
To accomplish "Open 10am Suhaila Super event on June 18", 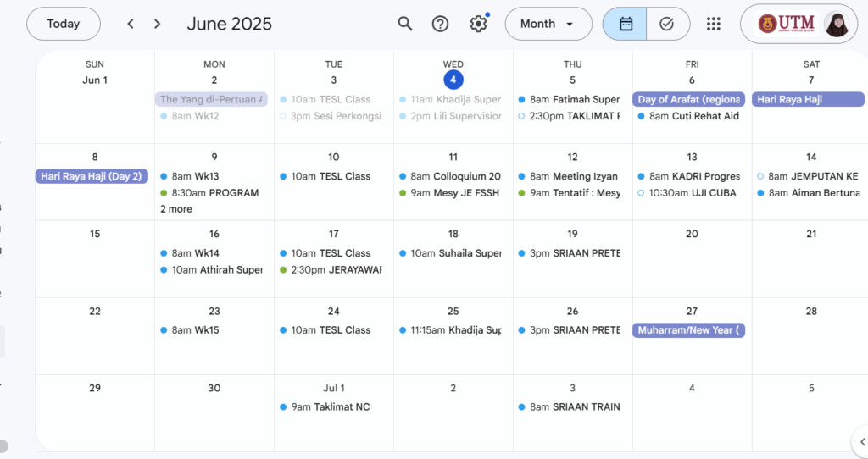I will coord(455,253).
